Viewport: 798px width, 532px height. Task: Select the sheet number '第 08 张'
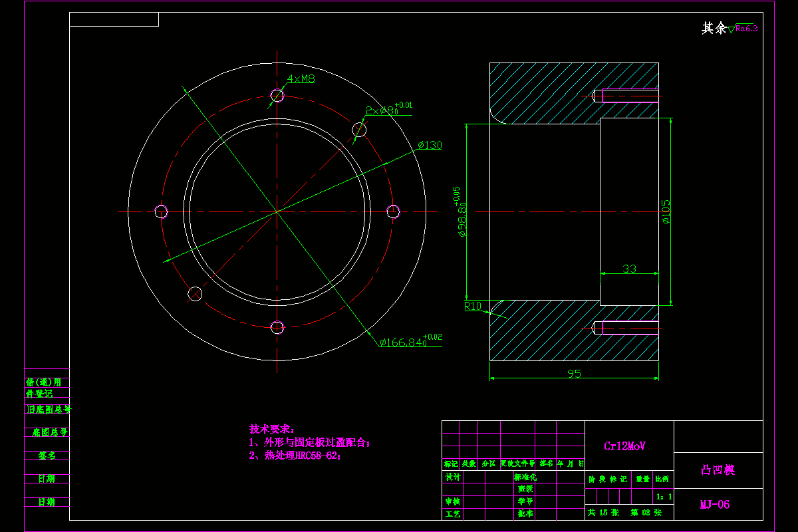pos(646,513)
